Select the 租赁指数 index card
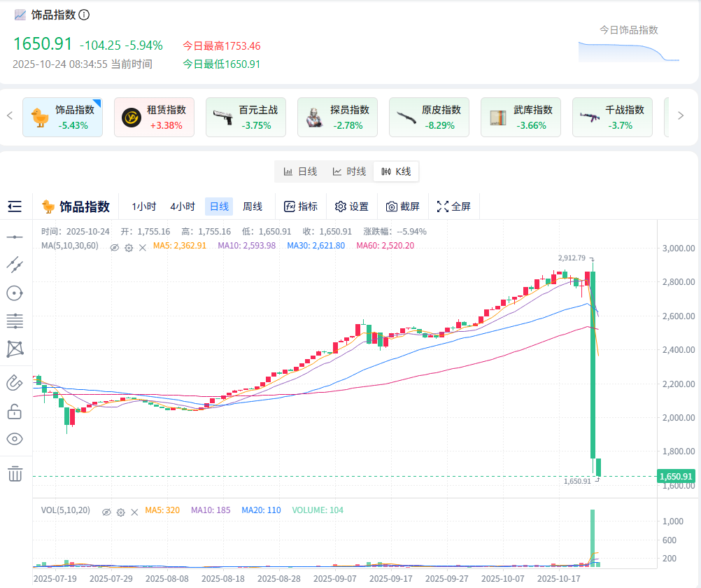Screen dimensions: 701x588 [154, 117]
